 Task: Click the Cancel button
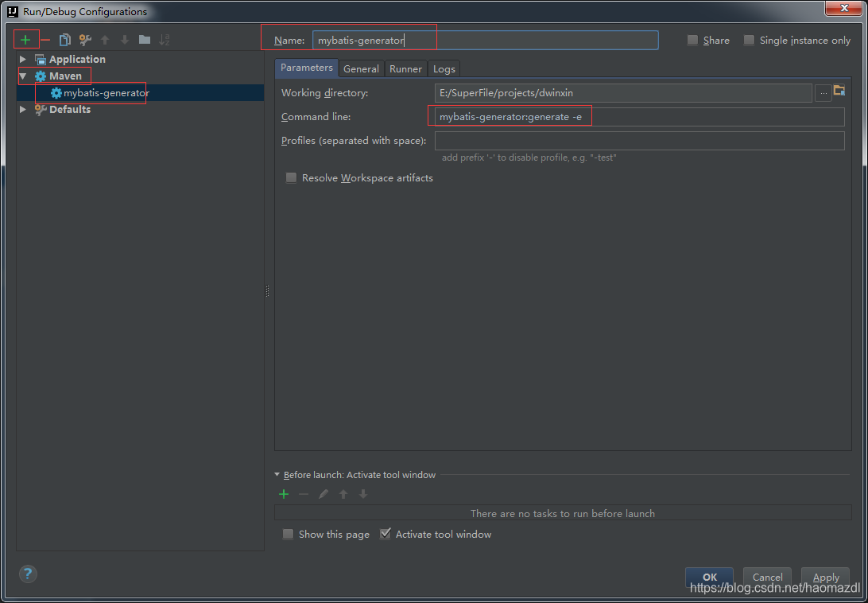pos(767,577)
